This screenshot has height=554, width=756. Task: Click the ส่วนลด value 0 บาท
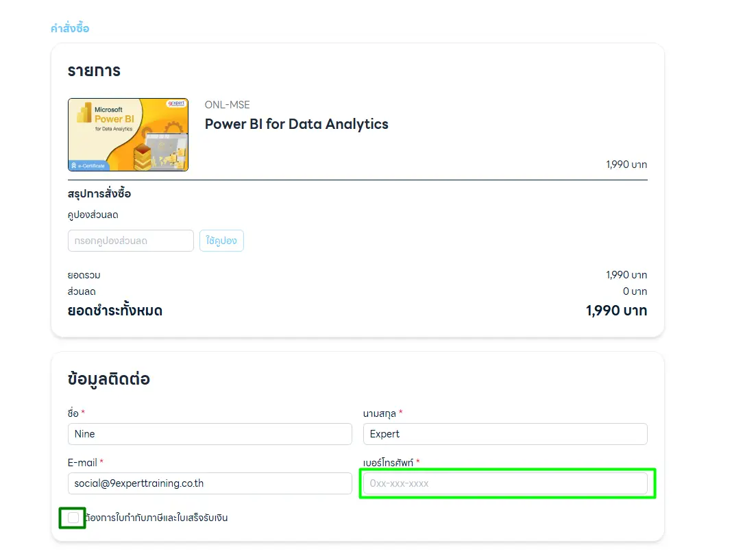635,291
